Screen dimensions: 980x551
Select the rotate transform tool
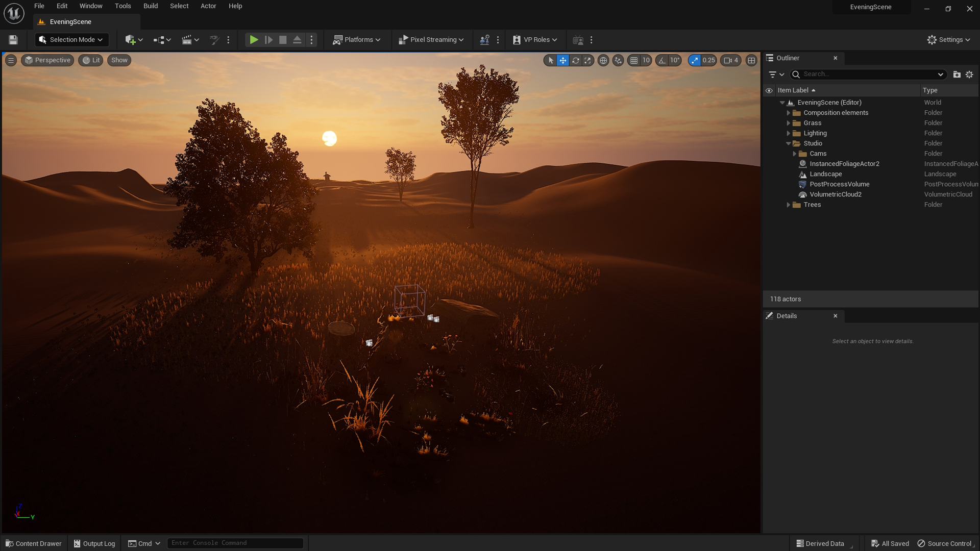[x=575, y=60]
